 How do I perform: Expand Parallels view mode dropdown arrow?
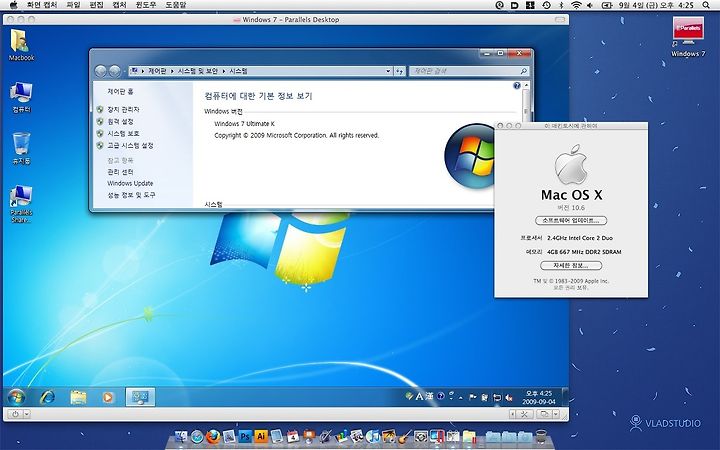(x=556, y=414)
